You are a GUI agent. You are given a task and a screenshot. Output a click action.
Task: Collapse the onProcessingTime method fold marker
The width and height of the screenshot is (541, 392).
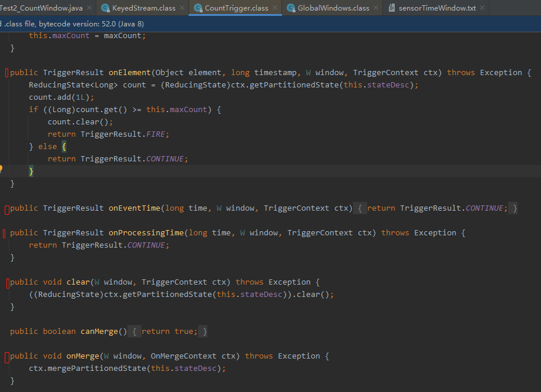(4, 234)
